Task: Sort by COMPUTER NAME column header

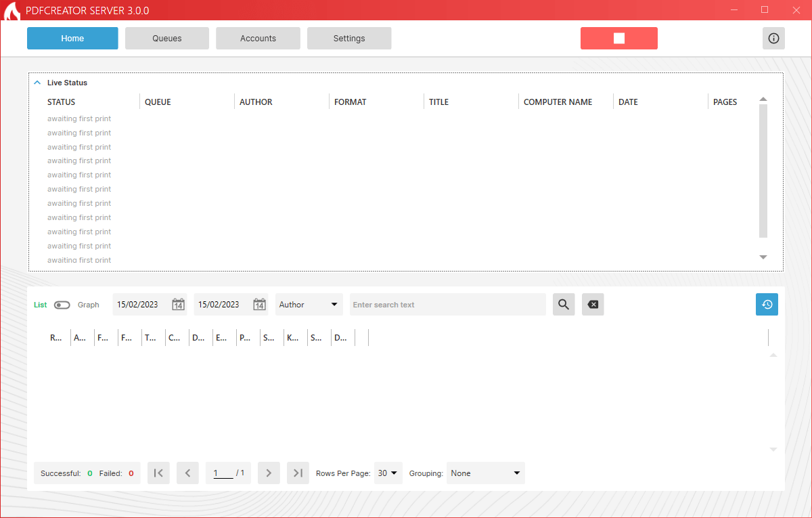Action: point(558,102)
